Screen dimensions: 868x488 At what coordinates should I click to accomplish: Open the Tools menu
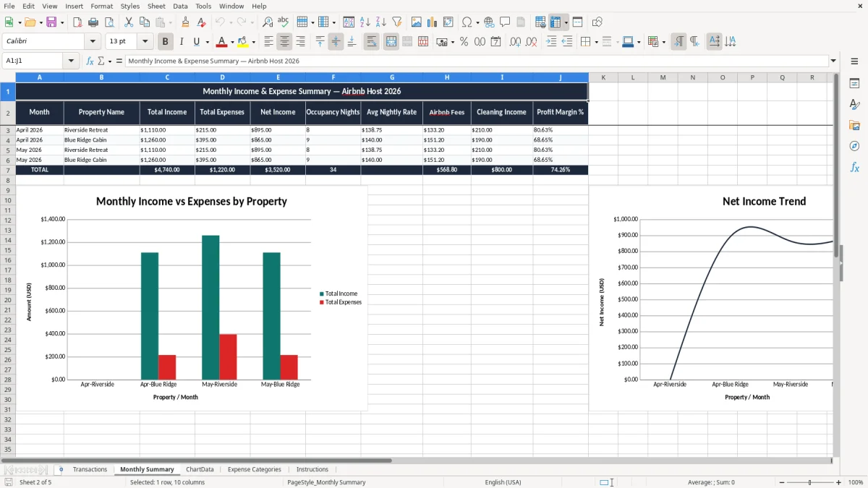(203, 6)
